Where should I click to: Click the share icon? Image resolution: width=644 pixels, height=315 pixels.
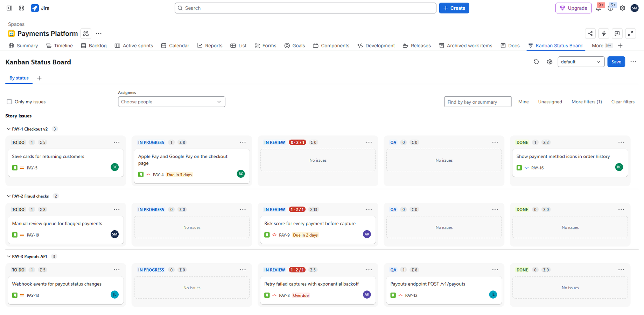coord(590,34)
